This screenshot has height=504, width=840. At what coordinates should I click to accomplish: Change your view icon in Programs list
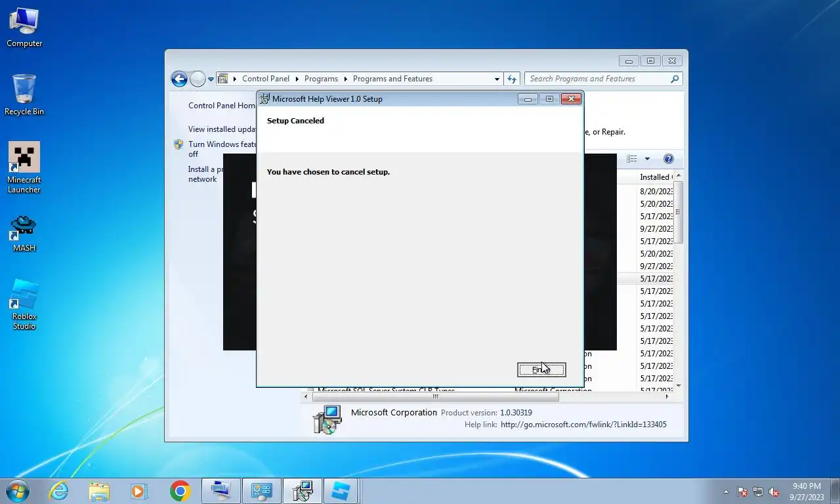pyautogui.click(x=632, y=159)
